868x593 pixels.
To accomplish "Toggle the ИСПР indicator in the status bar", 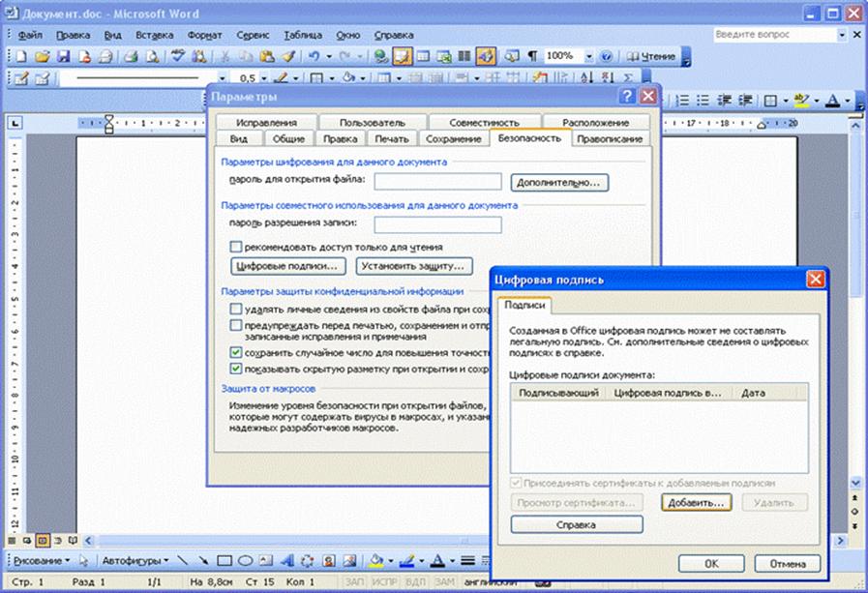I will pos(384,582).
